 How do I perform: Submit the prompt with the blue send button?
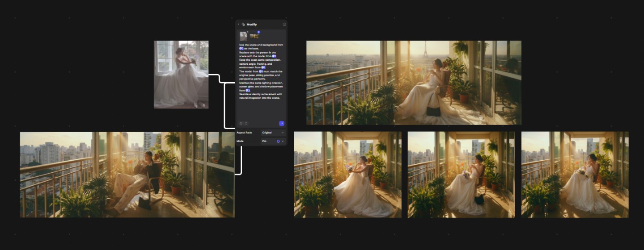click(x=282, y=123)
